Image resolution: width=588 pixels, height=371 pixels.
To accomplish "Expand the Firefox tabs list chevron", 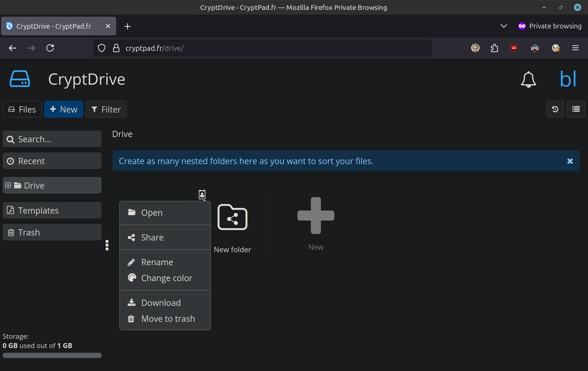I will pyautogui.click(x=504, y=26).
